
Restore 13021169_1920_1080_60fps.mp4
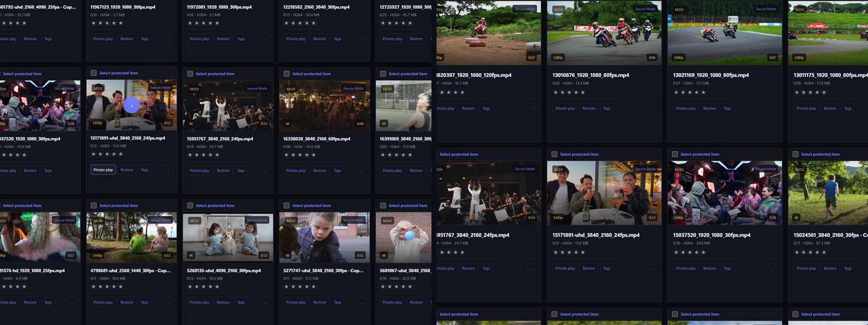click(x=710, y=108)
